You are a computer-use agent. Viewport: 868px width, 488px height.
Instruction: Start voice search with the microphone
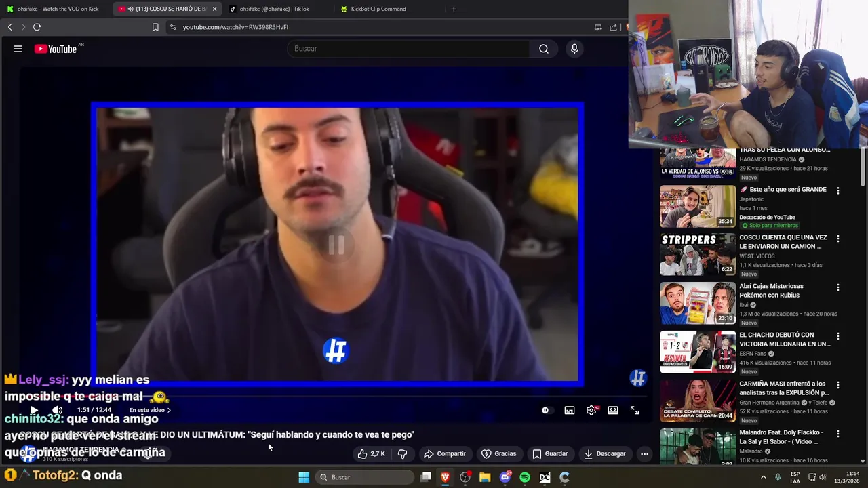click(574, 49)
